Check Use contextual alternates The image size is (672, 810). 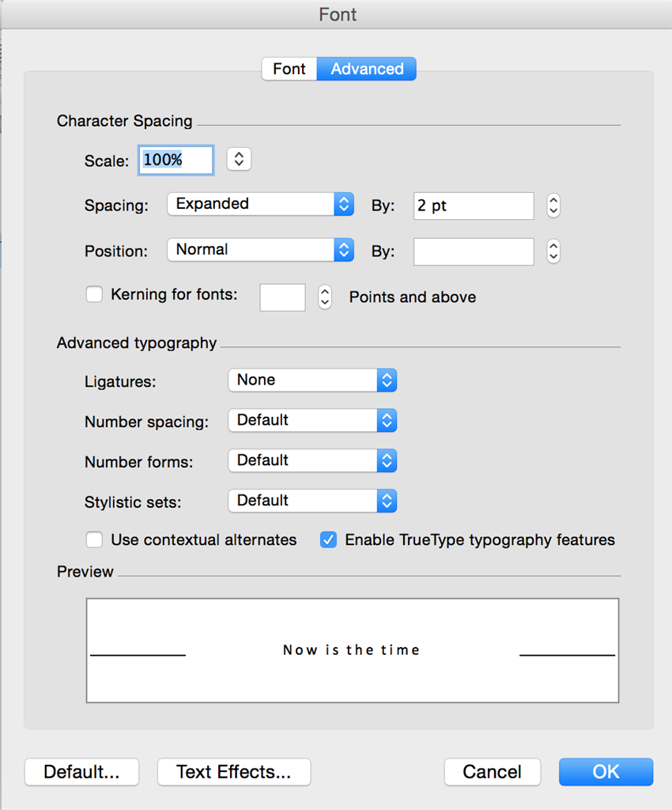pos(95,540)
